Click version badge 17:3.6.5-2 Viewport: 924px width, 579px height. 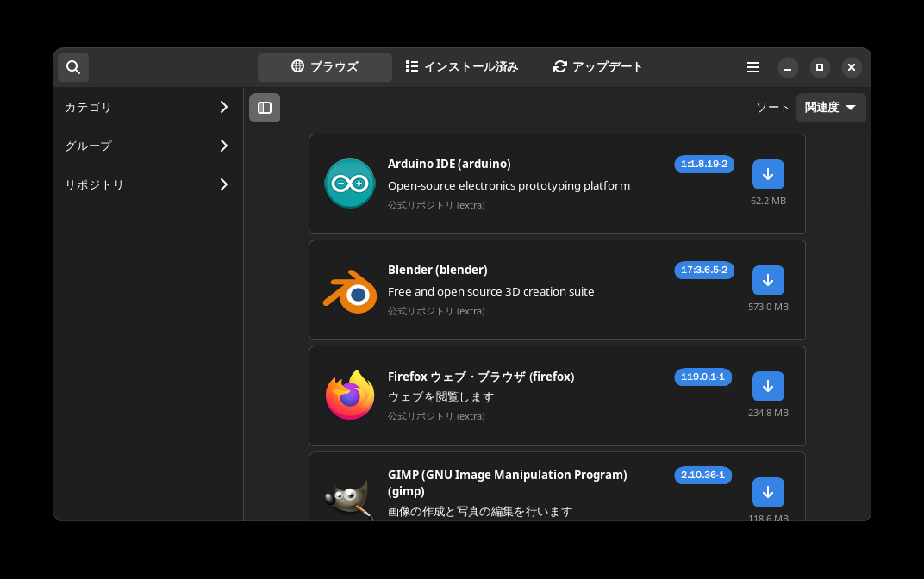[704, 271]
